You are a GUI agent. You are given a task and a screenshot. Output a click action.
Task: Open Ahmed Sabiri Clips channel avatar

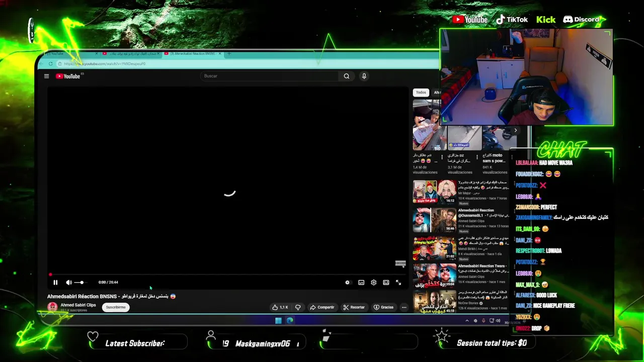point(52,307)
